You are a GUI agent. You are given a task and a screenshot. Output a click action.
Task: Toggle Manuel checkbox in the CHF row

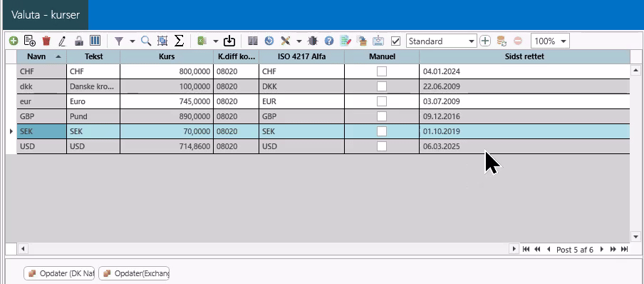(382, 71)
